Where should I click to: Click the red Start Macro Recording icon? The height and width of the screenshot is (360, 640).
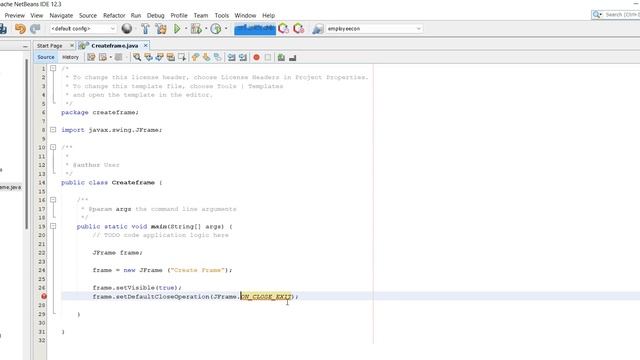(x=256, y=58)
